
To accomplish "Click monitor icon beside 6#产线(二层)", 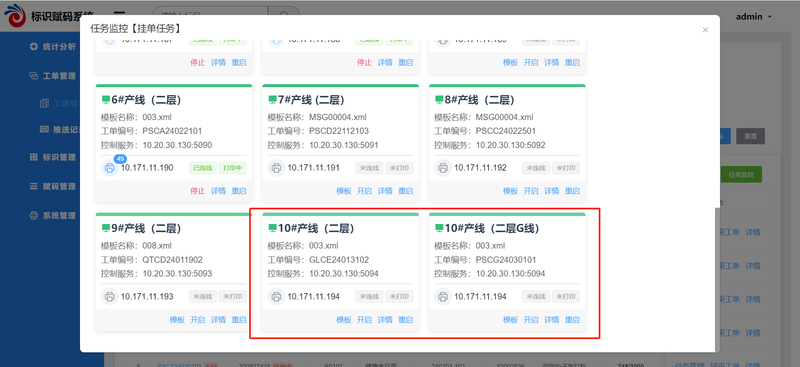I will tap(106, 100).
